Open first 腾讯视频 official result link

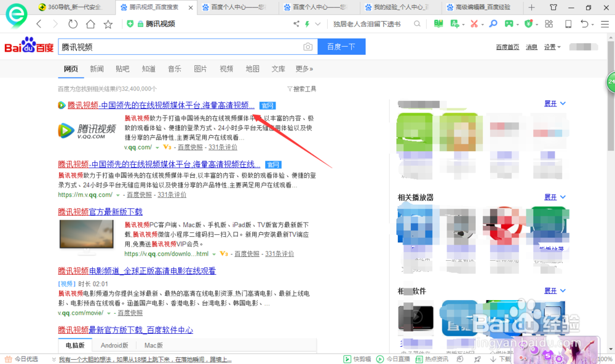[x=161, y=105]
